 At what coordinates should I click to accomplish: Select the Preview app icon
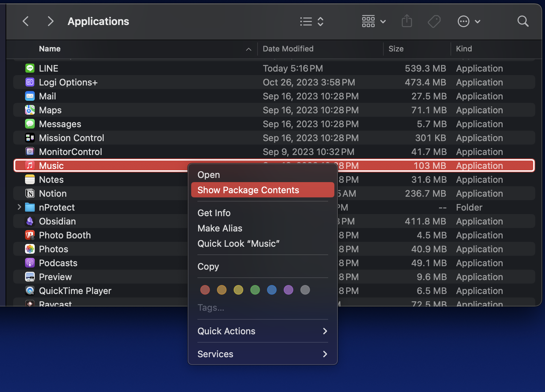(30, 277)
